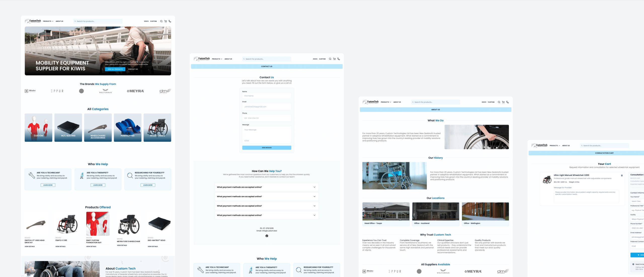Open the POSITIONING category tile
The height and width of the screenshot is (277, 644).
128,127
